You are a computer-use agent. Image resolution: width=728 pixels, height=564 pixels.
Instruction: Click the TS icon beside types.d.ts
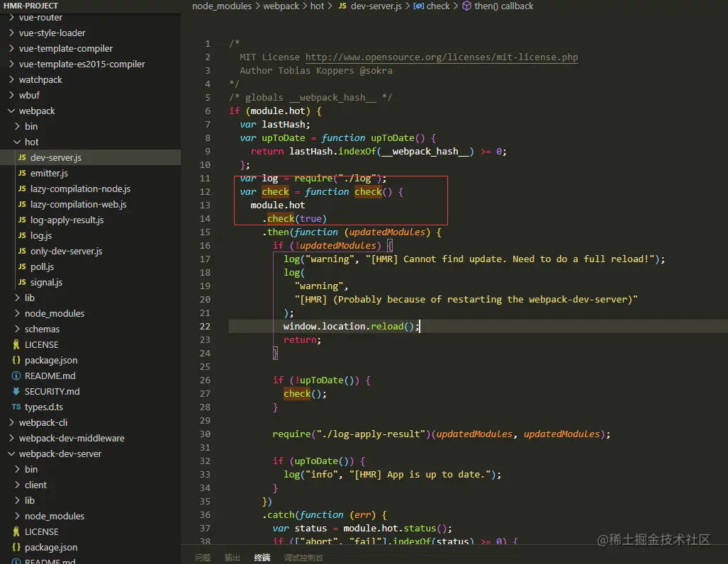click(16, 407)
